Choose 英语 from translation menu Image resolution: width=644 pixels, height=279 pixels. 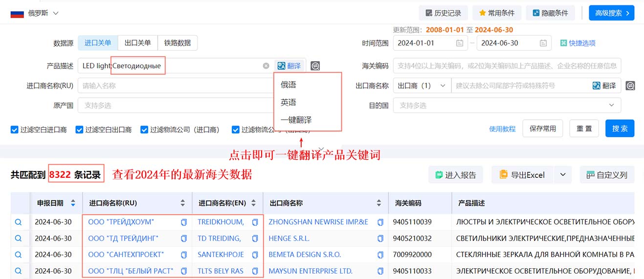click(x=289, y=102)
